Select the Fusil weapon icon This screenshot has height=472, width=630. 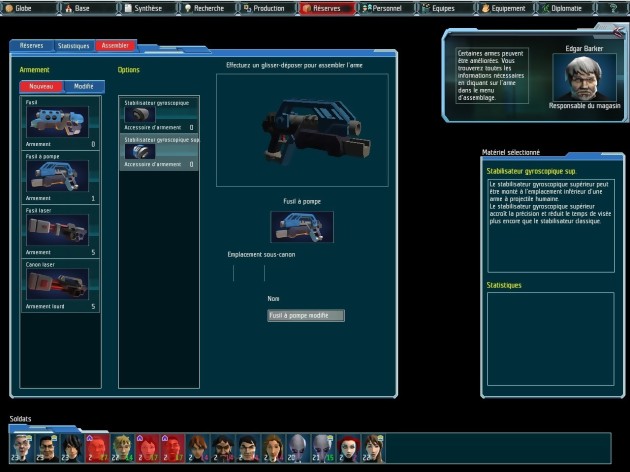57,123
